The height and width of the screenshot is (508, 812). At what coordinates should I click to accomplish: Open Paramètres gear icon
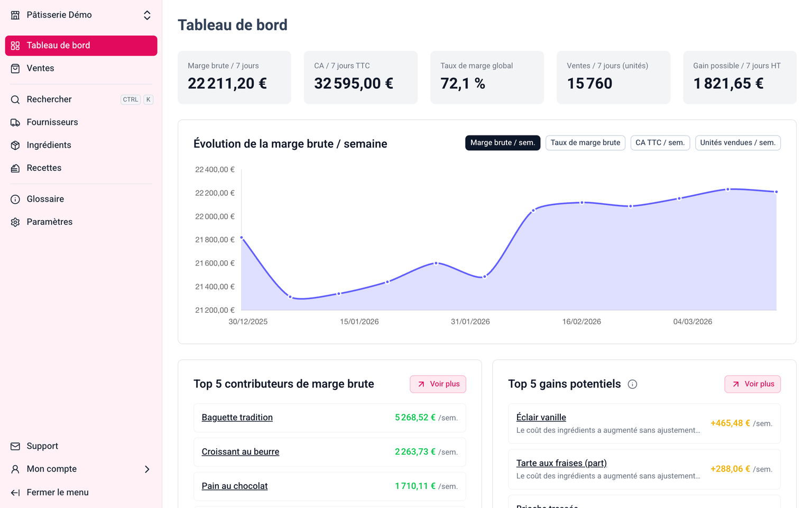point(15,222)
